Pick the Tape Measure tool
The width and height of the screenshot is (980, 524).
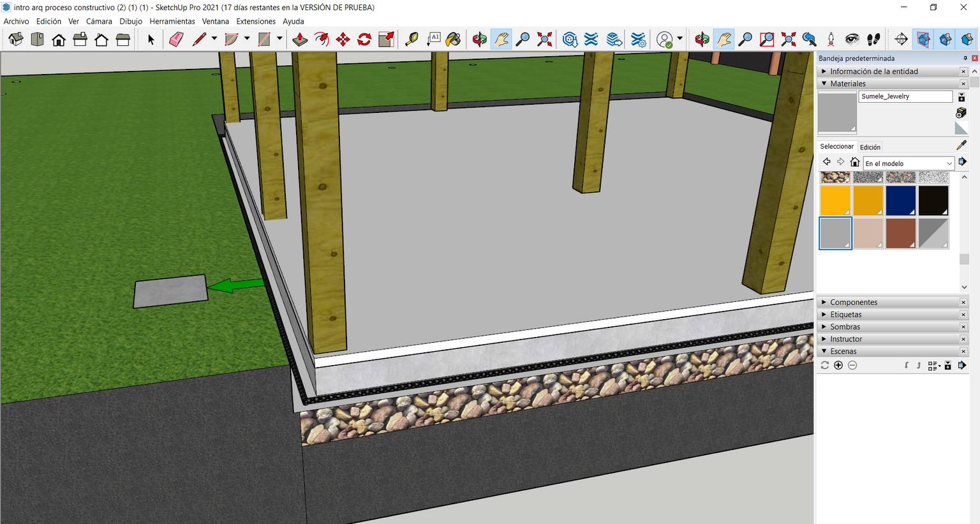412,40
